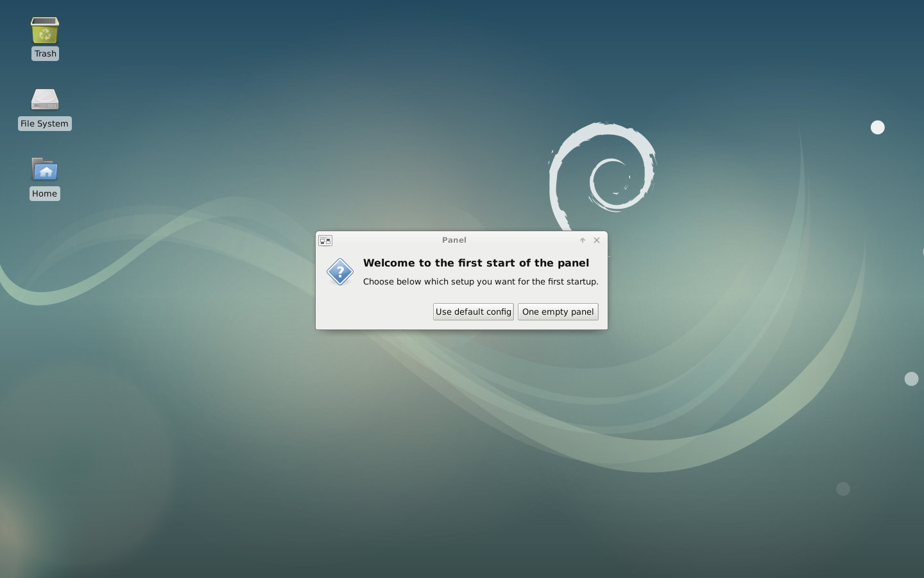Open the Trash desktop icon
Screen dimensions: 924x578
(x=45, y=30)
